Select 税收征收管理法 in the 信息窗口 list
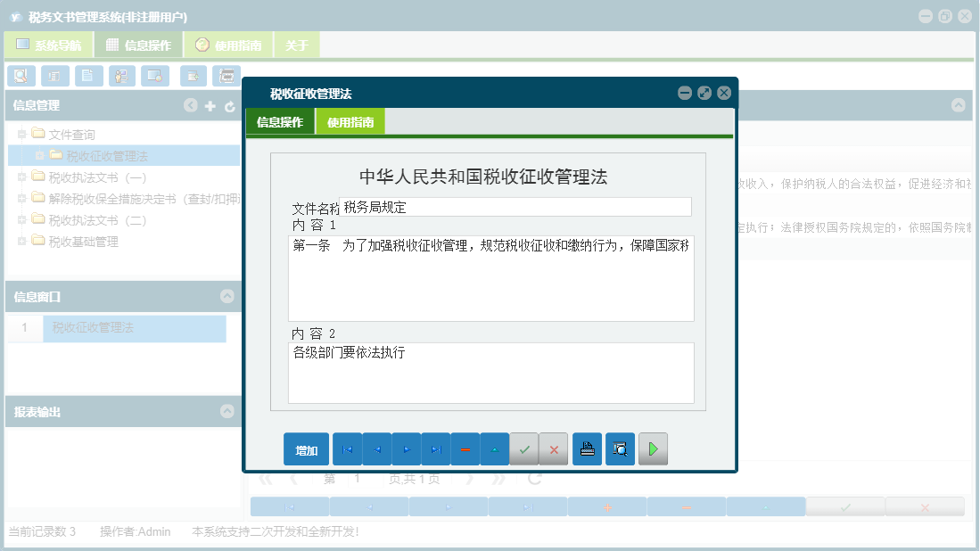 [134, 329]
